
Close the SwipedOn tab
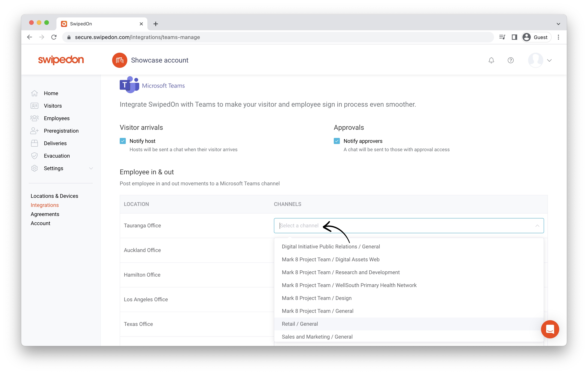click(141, 24)
